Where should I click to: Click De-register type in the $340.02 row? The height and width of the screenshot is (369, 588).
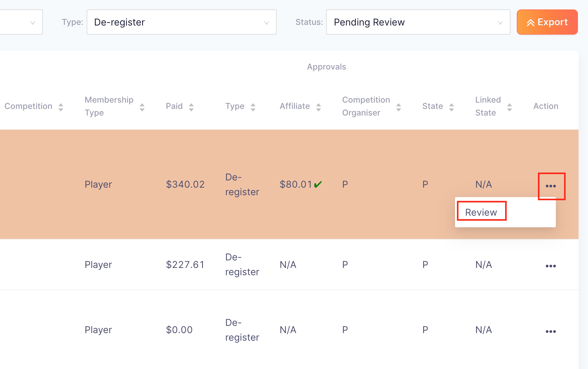coord(242,184)
